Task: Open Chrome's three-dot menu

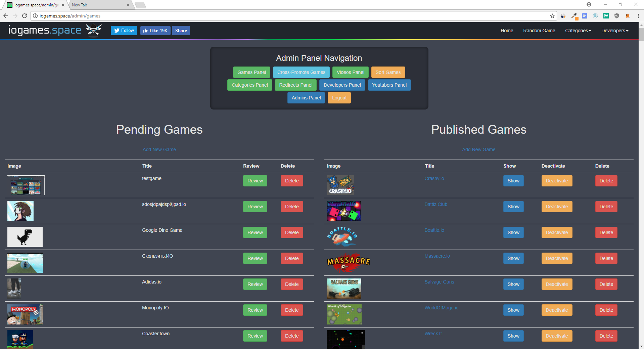Action: click(638, 16)
